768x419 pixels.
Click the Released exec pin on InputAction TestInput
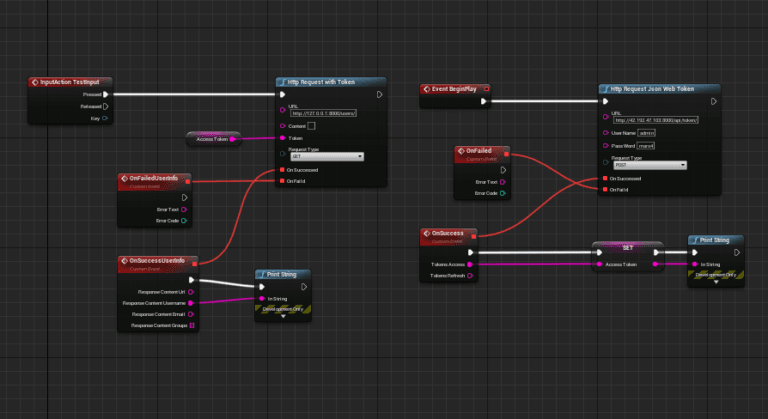(105, 106)
